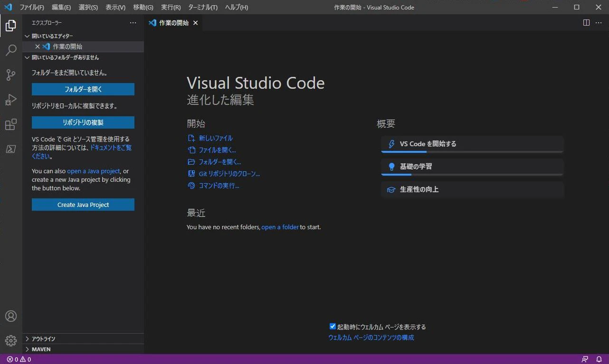The height and width of the screenshot is (364, 609).
Task: Click progress bar under VS Code を開始する
Action: tap(472, 152)
